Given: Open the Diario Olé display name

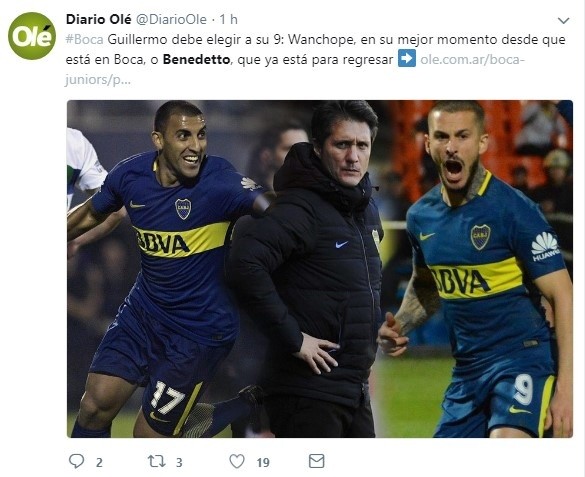Looking at the screenshot, I should click(x=98, y=19).
